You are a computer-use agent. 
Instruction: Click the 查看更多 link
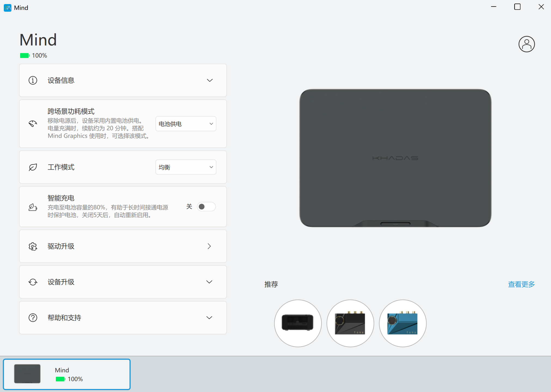pos(521,284)
